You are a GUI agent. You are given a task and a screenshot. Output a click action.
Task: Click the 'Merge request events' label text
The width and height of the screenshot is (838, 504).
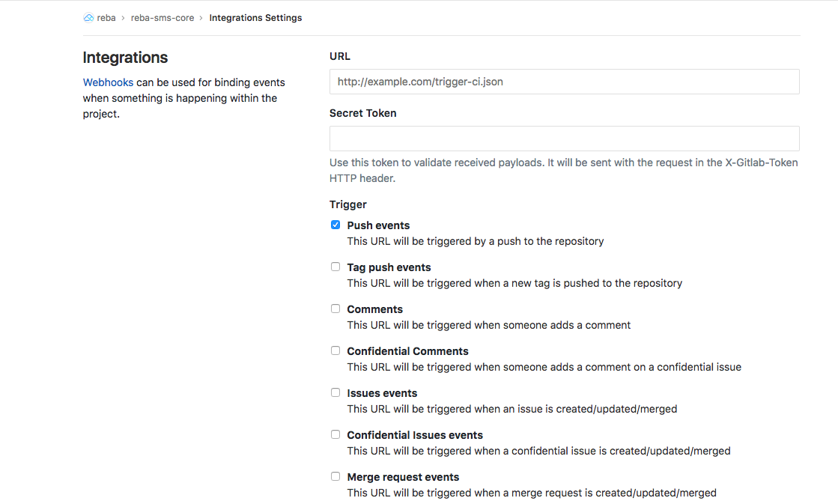403,477
